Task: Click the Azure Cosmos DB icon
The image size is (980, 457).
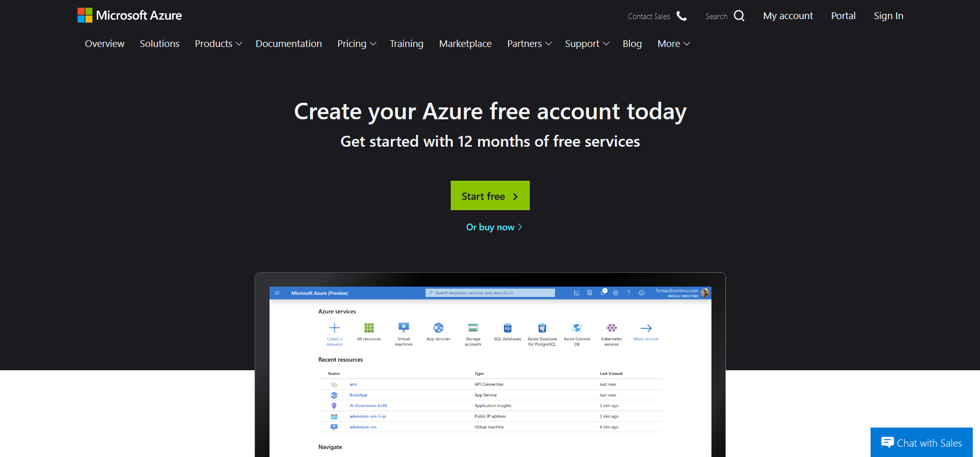Action: click(x=577, y=328)
